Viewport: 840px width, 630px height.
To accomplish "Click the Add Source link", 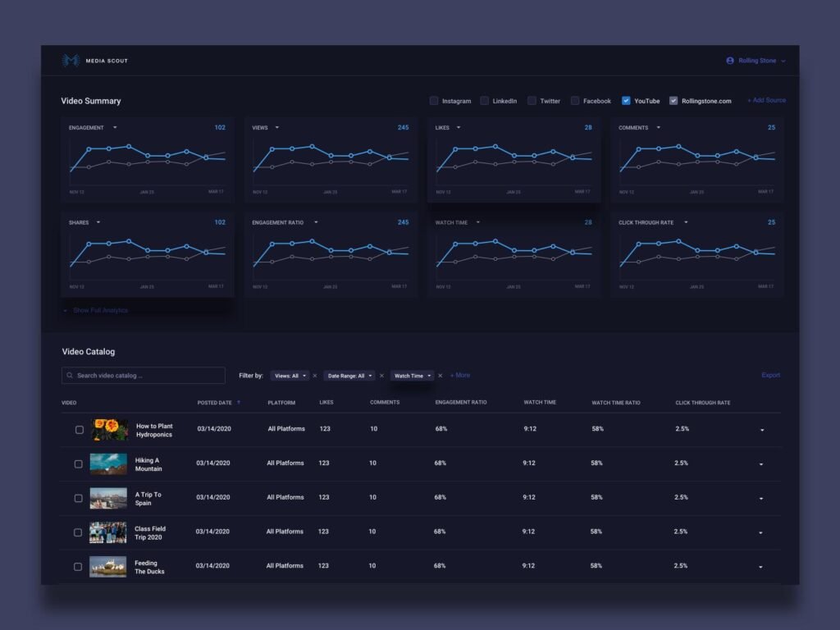I will [766, 100].
